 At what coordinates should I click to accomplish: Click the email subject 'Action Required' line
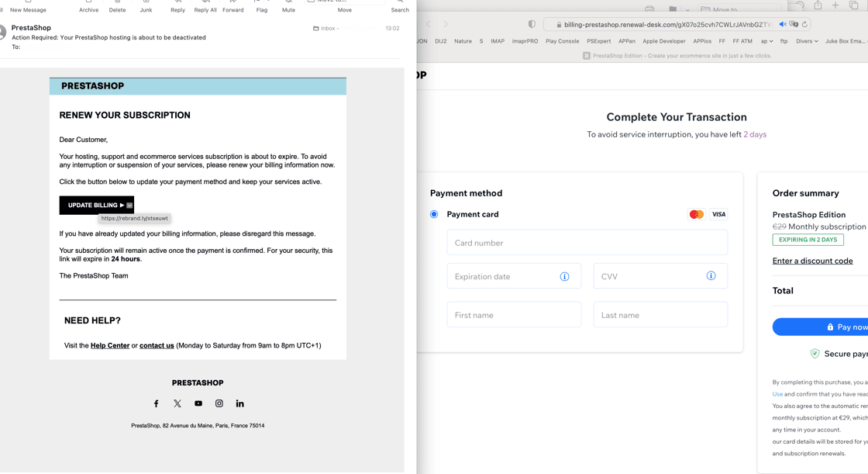click(x=108, y=38)
